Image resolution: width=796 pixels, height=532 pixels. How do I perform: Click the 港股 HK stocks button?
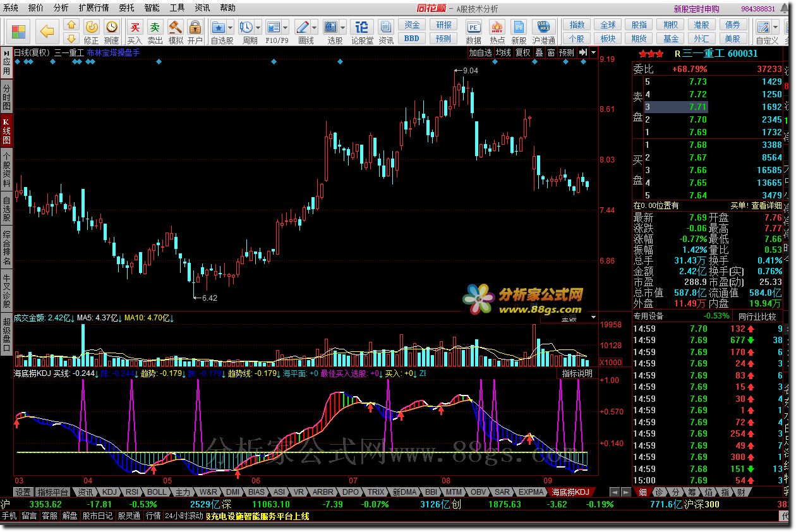coord(701,25)
